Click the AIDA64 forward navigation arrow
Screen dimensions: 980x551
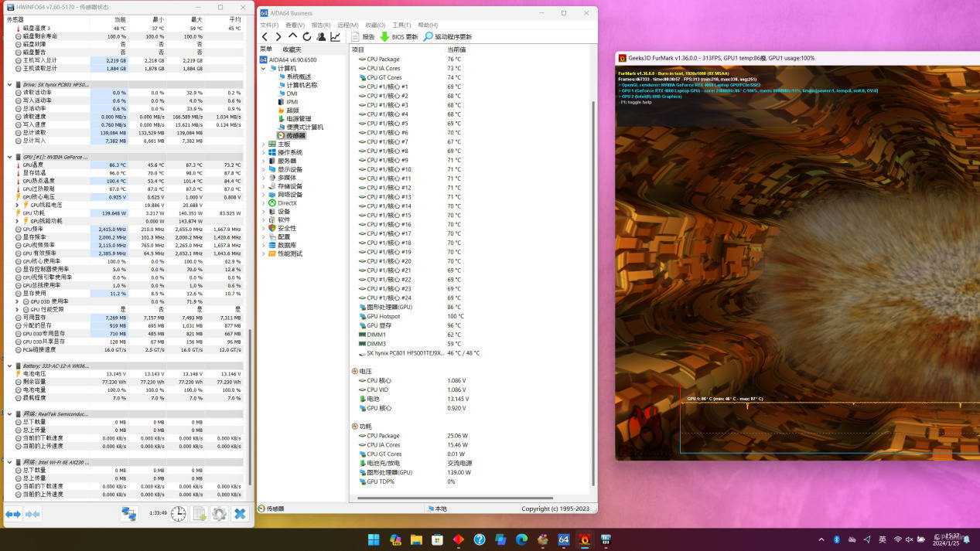click(x=278, y=36)
